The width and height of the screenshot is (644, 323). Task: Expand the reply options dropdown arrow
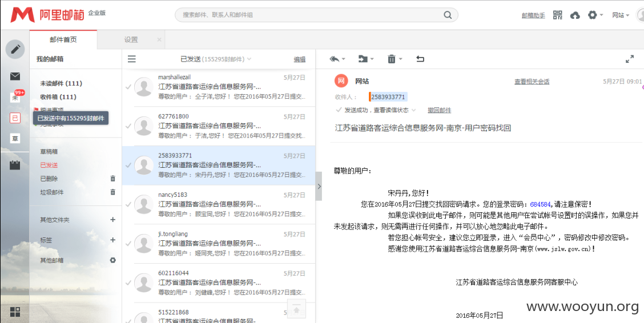[x=343, y=59]
